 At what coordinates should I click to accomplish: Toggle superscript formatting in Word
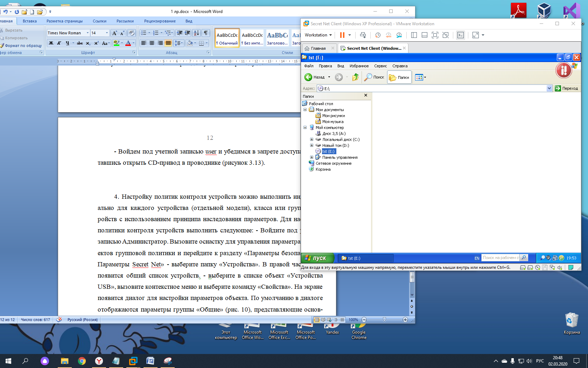coord(96,43)
